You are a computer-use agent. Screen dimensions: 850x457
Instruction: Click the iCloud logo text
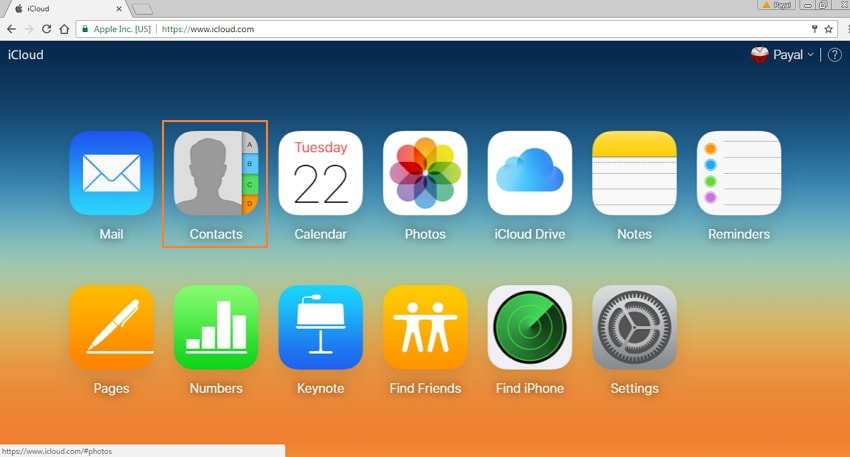click(x=25, y=55)
